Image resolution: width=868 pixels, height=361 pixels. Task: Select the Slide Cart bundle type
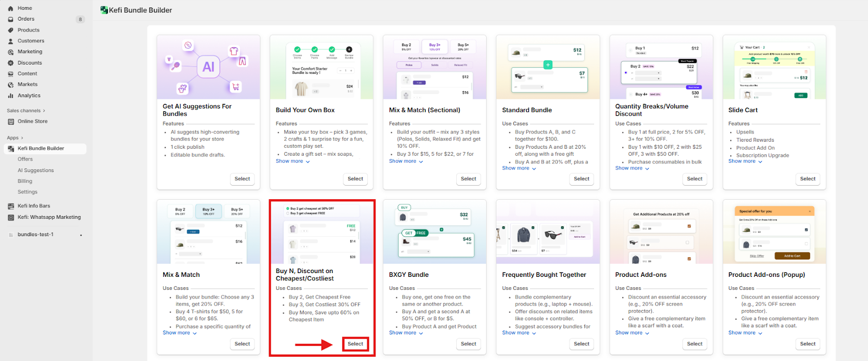click(807, 179)
